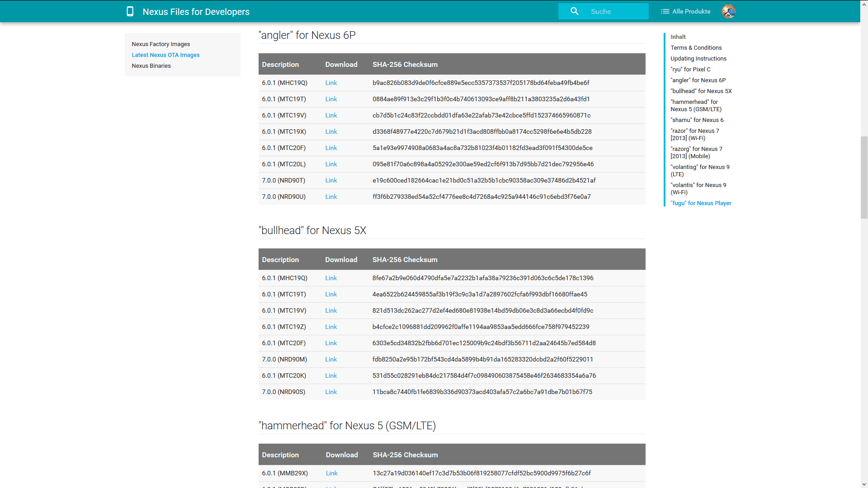Image resolution: width=868 pixels, height=488 pixels.
Task: Download bullhead 6.0.1 (MTC19Z) Link
Action: click(331, 327)
